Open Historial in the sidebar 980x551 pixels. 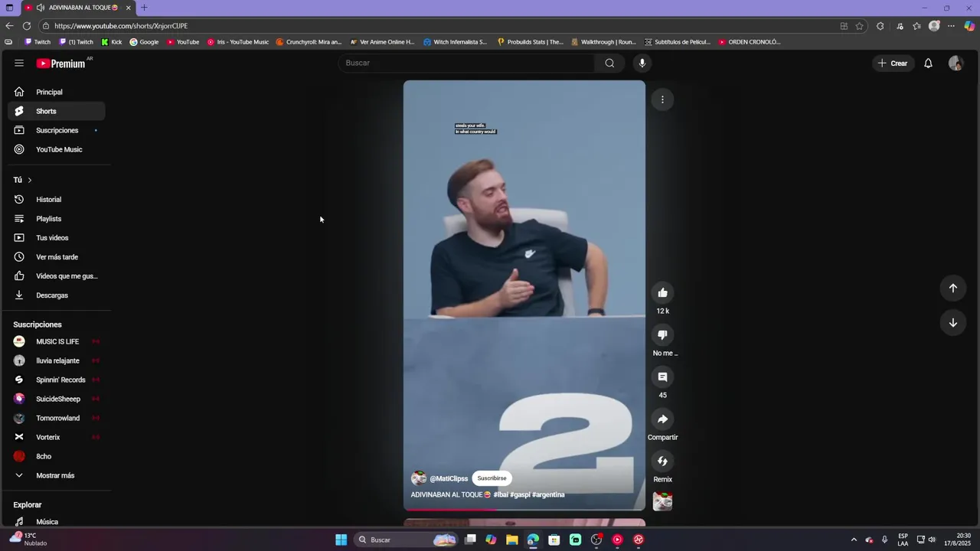pyautogui.click(x=57, y=200)
